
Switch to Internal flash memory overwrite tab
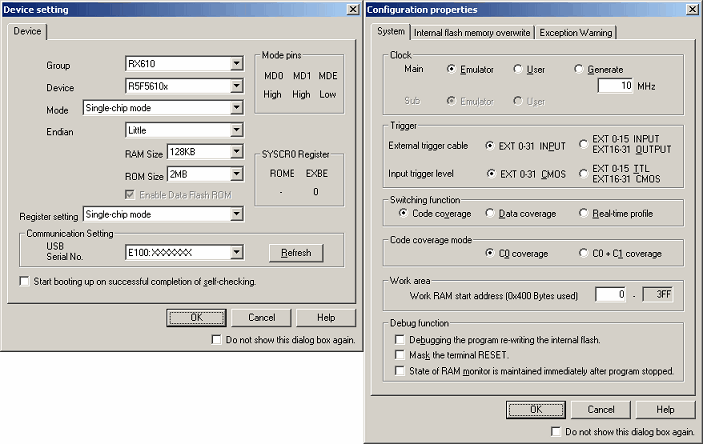tap(472, 32)
